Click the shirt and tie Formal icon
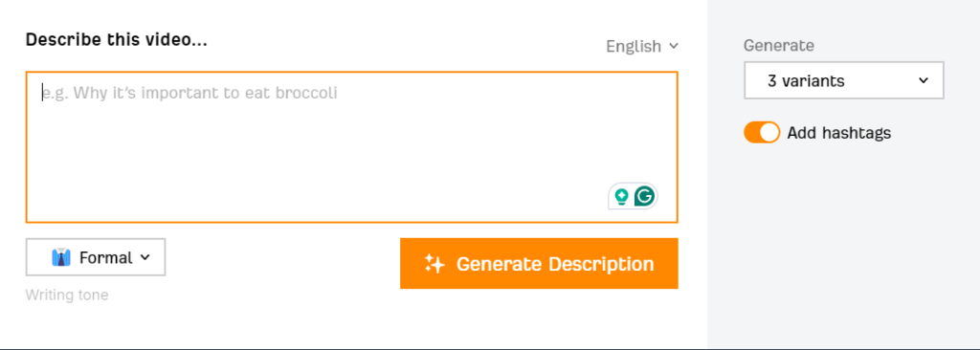The height and width of the screenshot is (350, 980). 61,257
